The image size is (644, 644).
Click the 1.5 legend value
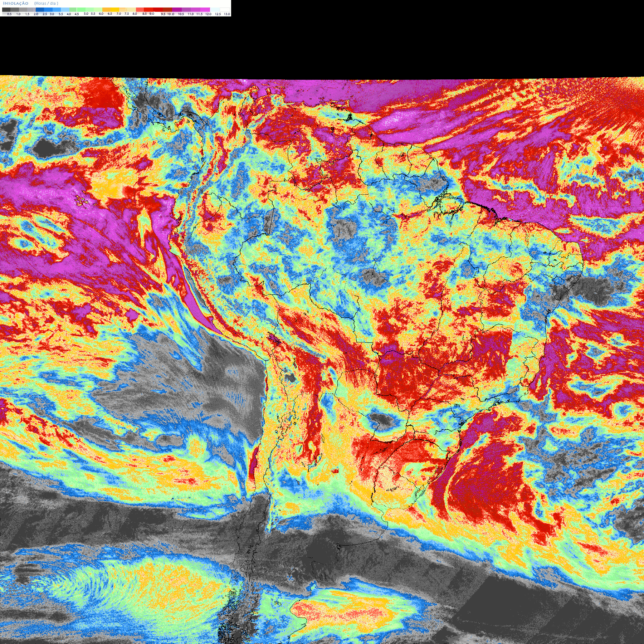click(27, 14)
